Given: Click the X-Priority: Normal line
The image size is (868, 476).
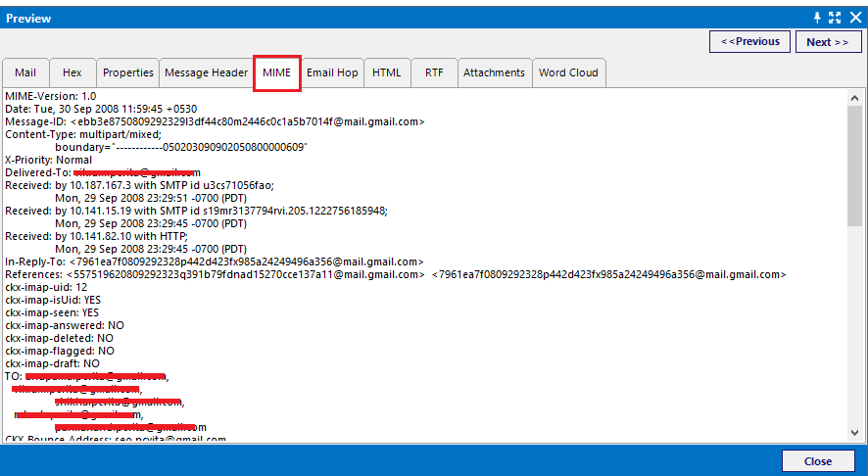Looking at the screenshot, I should [x=48, y=160].
